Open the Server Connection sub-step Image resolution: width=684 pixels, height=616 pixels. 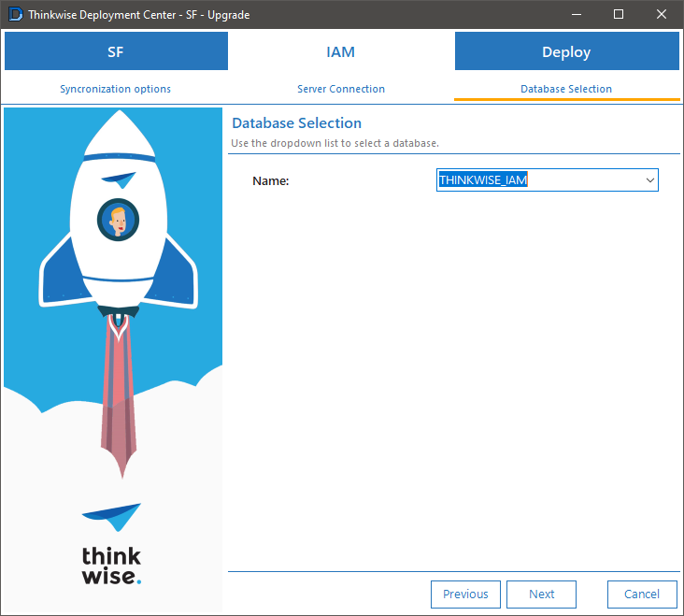341,89
